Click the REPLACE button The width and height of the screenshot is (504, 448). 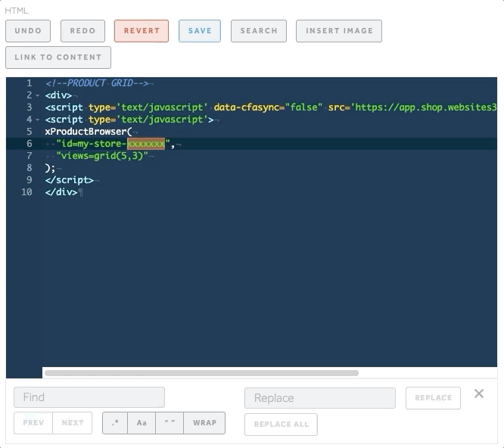pyautogui.click(x=434, y=398)
